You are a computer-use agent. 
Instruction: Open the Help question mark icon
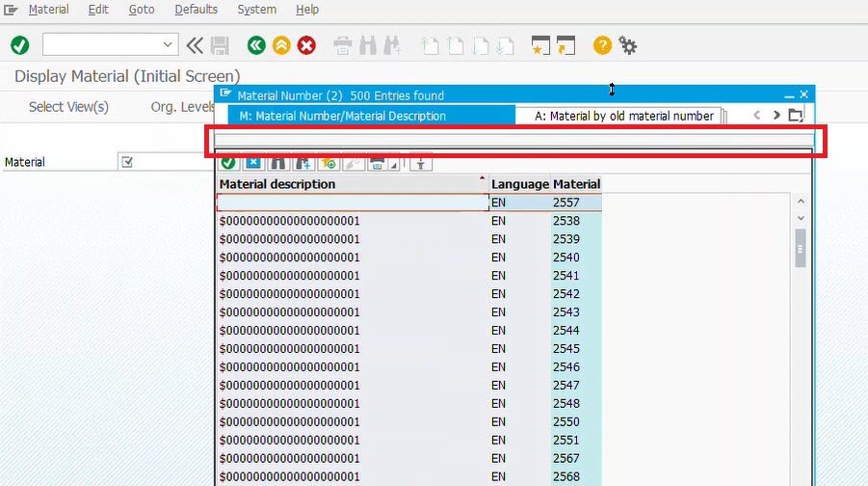point(602,45)
